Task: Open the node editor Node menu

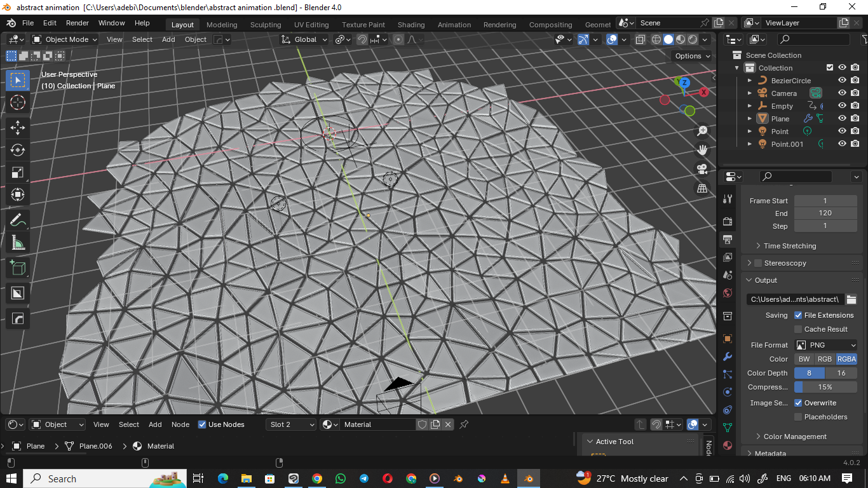Action: pos(180,424)
